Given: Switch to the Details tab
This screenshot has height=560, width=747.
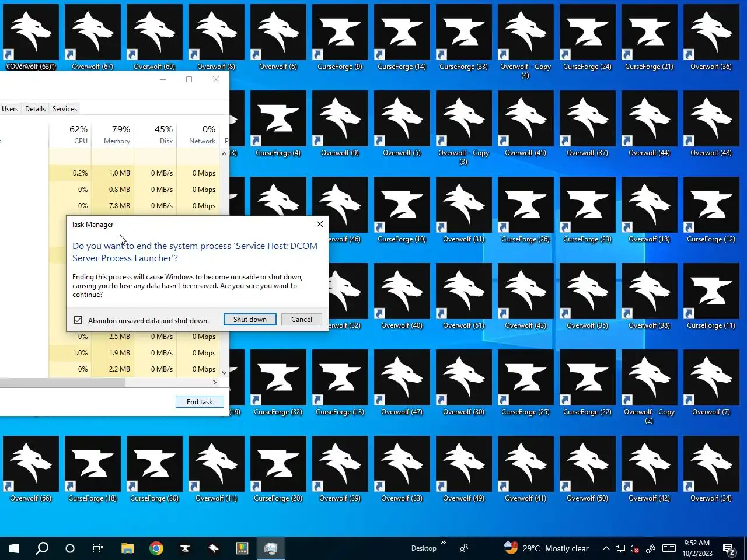Looking at the screenshot, I should pyautogui.click(x=35, y=109).
